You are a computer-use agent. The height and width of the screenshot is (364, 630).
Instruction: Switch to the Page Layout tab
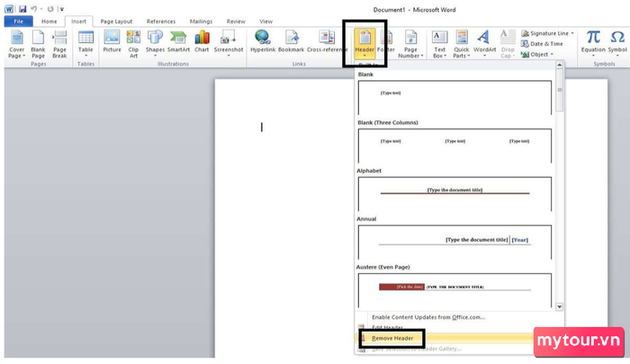pyautogui.click(x=116, y=22)
